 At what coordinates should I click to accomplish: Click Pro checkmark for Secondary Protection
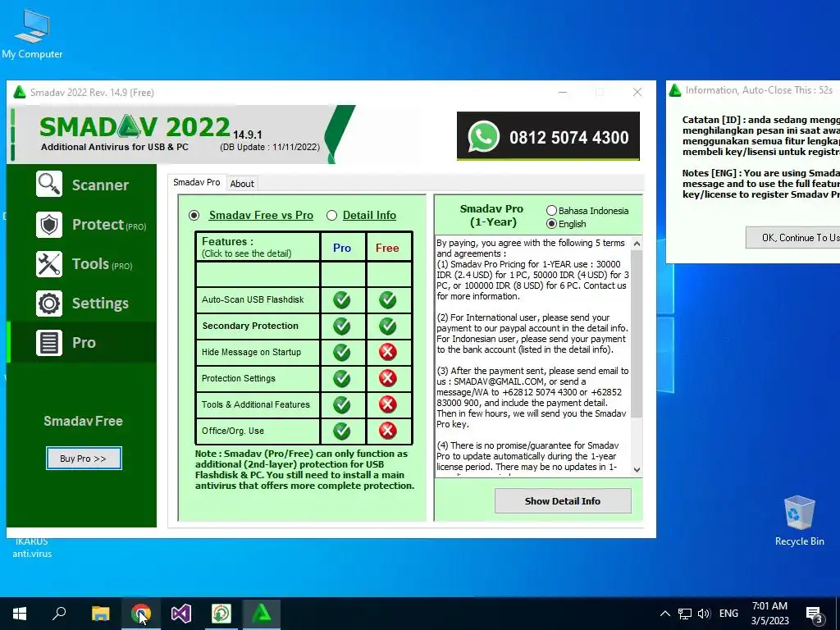pos(342,326)
